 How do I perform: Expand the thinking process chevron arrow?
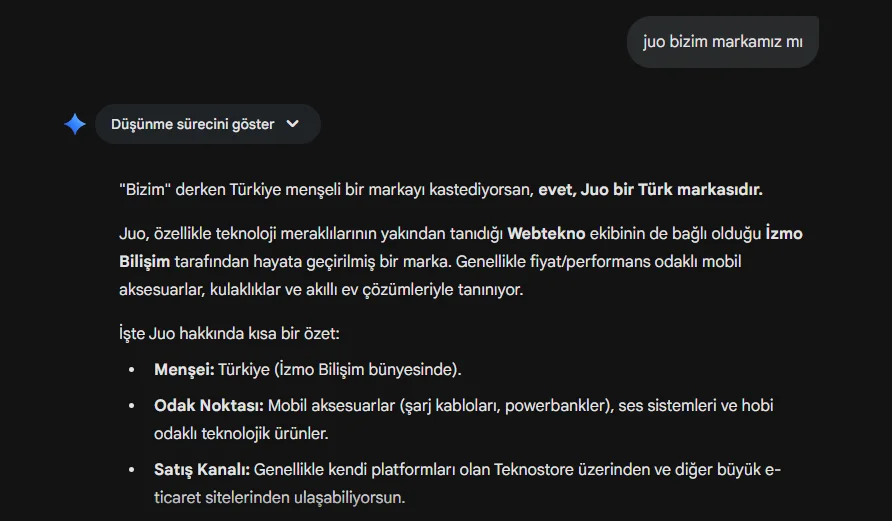(x=293, y=124)
